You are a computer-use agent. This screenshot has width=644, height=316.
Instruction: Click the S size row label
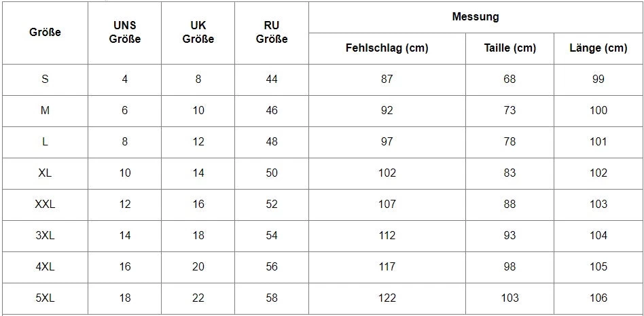pos(45,80)
